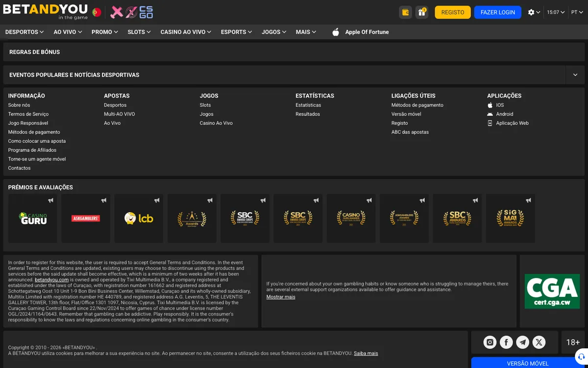Click the iOS Apple icon

pyautogui.click(x=490, y=105)
